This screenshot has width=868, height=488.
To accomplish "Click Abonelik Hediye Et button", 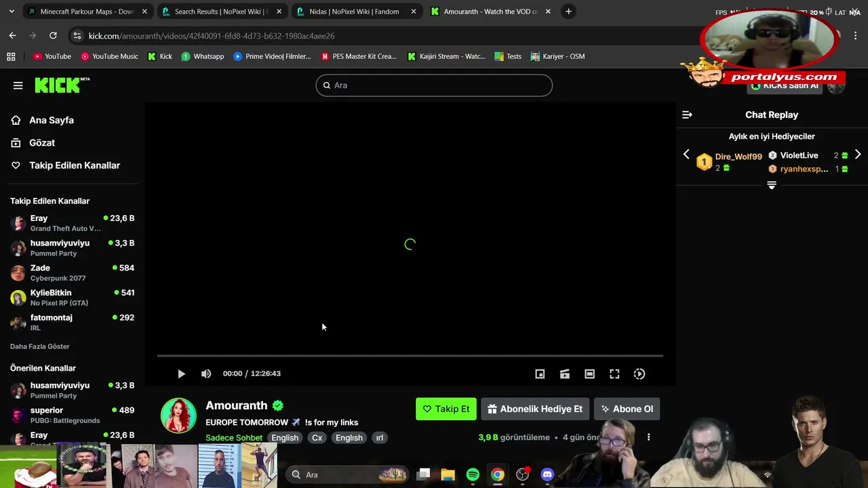I will pyautogui.click(x=535, y=409).
